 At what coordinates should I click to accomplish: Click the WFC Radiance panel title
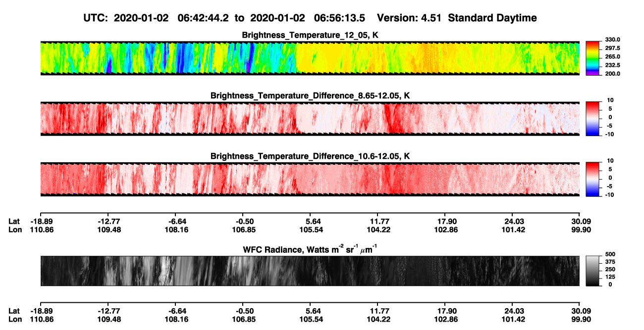[310, 249]
